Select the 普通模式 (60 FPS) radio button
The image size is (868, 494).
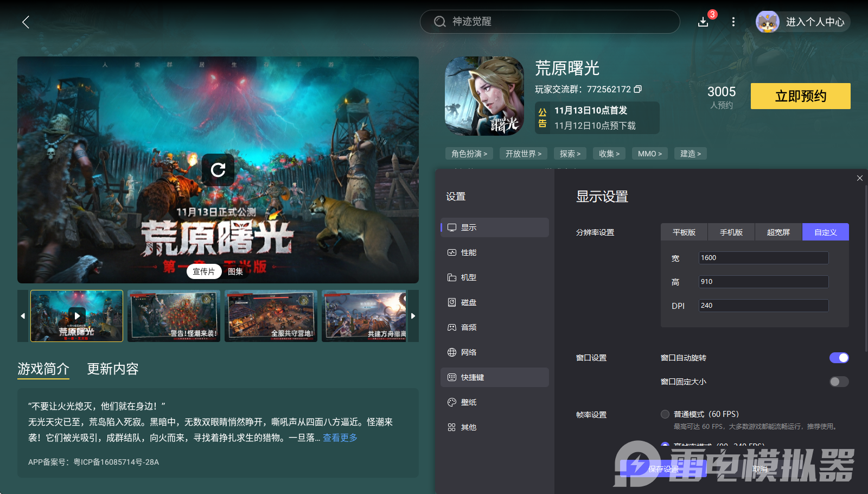click(x=665, y=414)
